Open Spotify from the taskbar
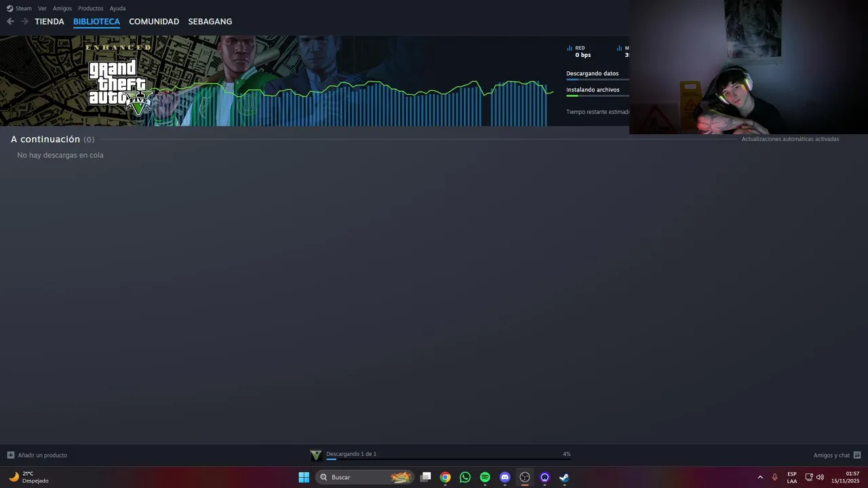 pos(485,477)
